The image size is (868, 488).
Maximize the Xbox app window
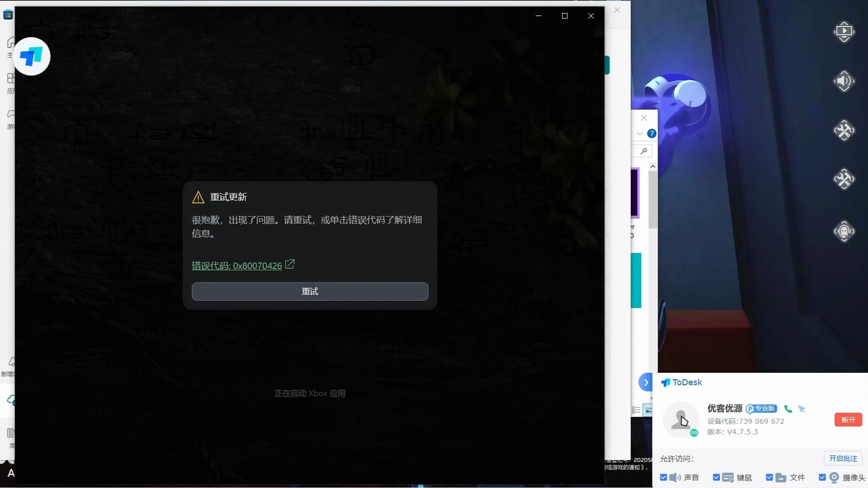click(565, 16)
